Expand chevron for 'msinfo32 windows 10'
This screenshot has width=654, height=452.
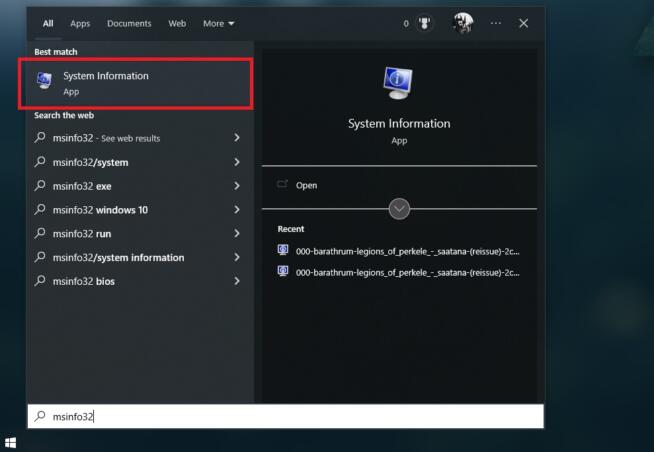[x=237, y=209]
